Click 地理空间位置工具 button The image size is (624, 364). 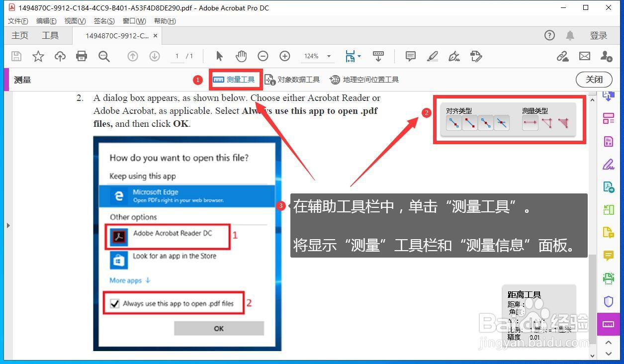click(364, 80)
